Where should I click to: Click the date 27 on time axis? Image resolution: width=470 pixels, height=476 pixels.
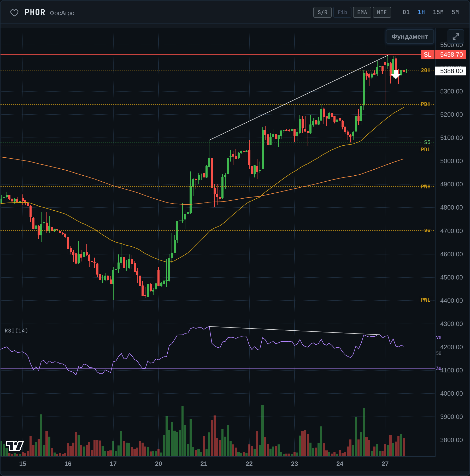(385, 464)
